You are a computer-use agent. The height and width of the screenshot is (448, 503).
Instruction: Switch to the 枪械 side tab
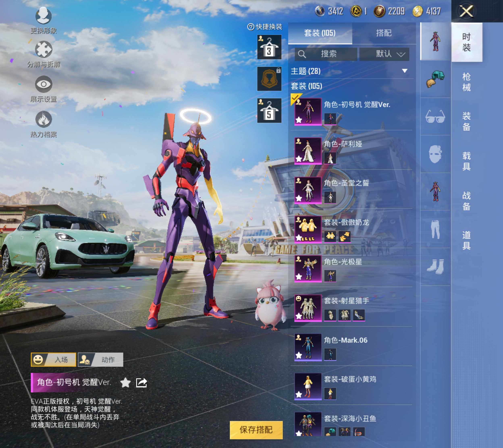click(x=467, y=82)
